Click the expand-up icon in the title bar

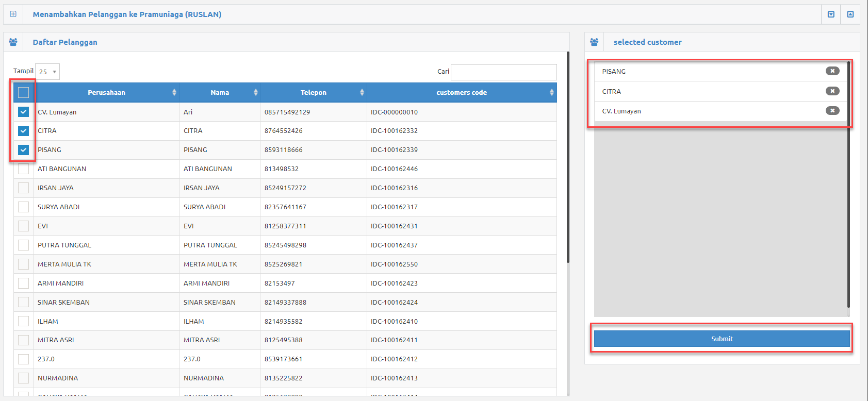[x=850, y=14]
